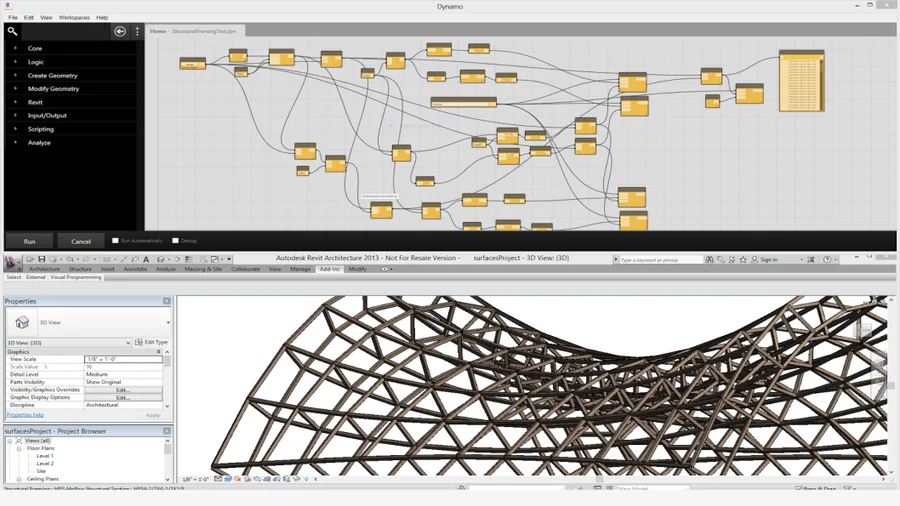This screenshot has width=900, height=506.
Task: Collapse the Floor Plans tree node
Action: tap(19, 448)
